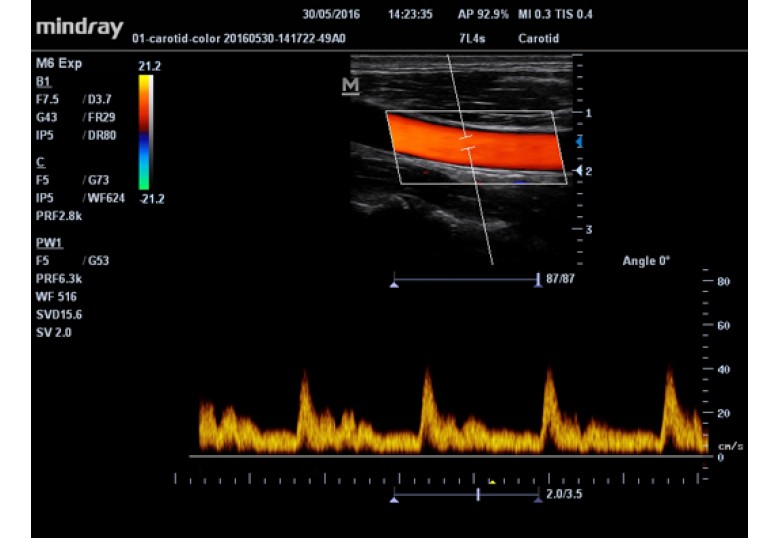The image size is (779, 538).
Task: Click the -21.2 lower velocity scale value
Action: coord(152,199)
